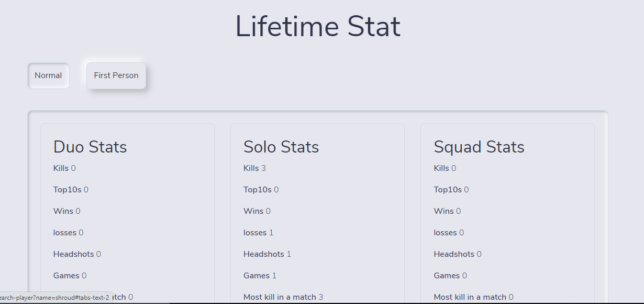Click losses row in Solo Stats

(258, 233)
